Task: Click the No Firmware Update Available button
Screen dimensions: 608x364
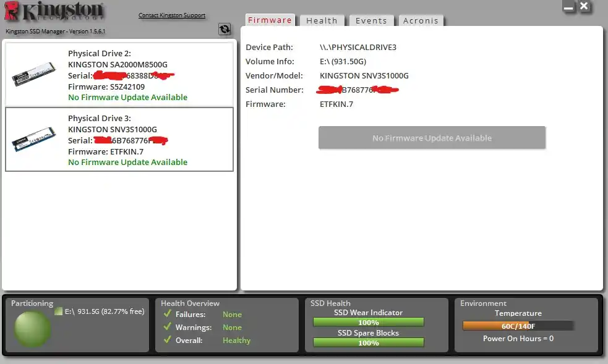Action: [432, 137]
